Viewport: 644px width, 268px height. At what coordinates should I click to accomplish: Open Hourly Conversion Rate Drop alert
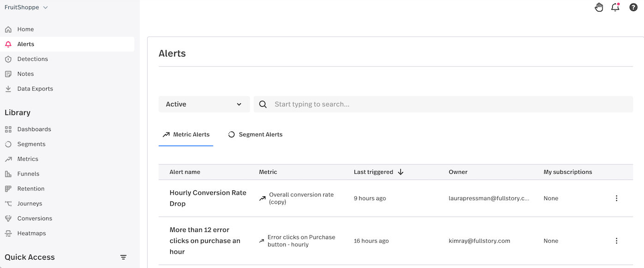(208, 198)
